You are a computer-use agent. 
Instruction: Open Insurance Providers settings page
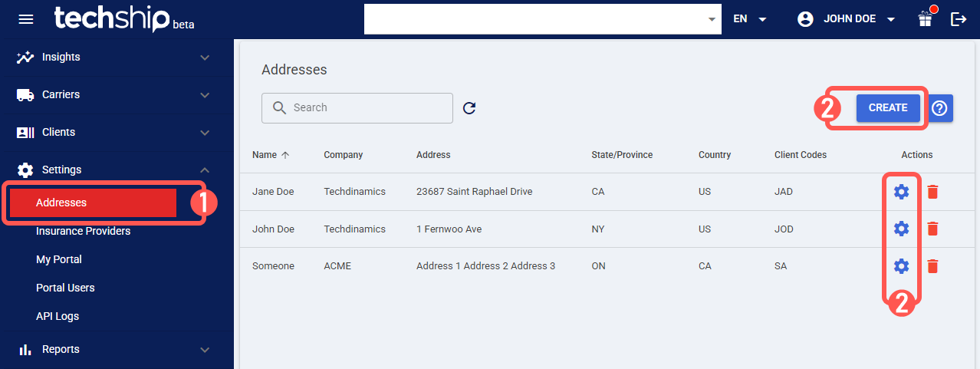(83, 231)
